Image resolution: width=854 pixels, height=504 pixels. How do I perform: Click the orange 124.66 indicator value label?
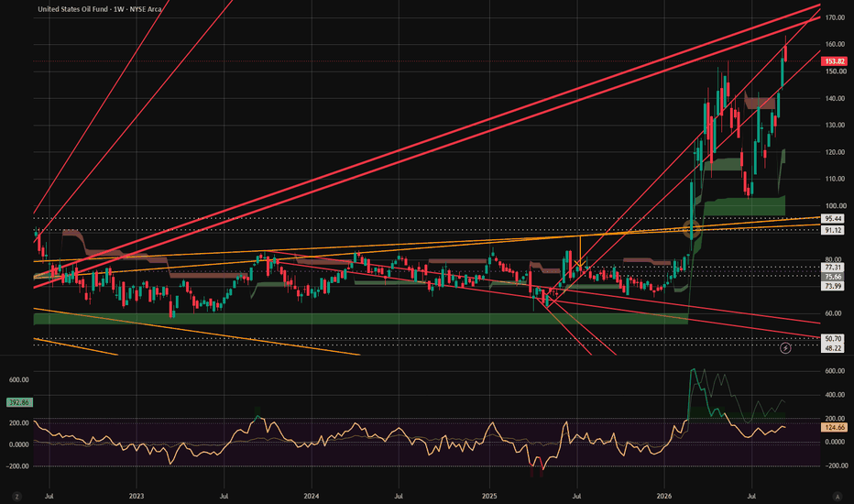[834, 428]
